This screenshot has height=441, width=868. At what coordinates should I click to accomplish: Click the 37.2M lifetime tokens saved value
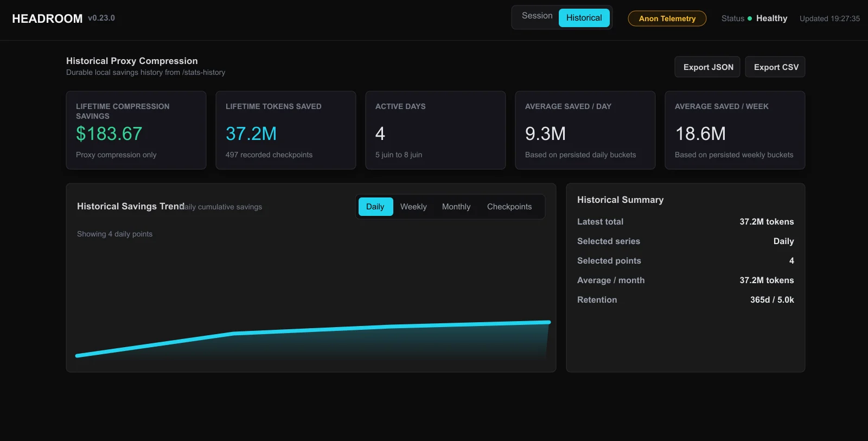click(251, 133)
